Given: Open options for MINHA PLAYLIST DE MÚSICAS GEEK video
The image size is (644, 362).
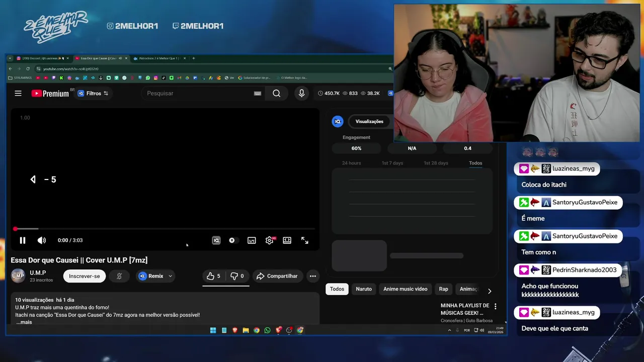Looking at the screenshot, I should point(495,306).
